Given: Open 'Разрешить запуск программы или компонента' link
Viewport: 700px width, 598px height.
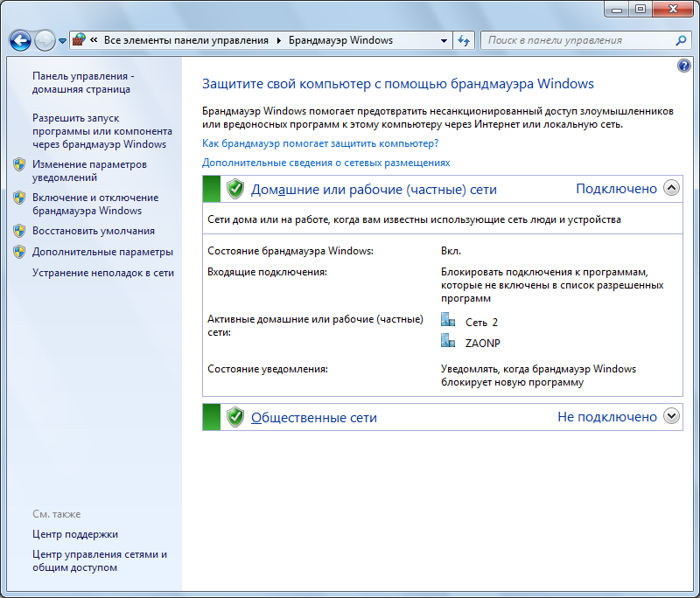Looking at the screenshot, I should coord(102,131).
